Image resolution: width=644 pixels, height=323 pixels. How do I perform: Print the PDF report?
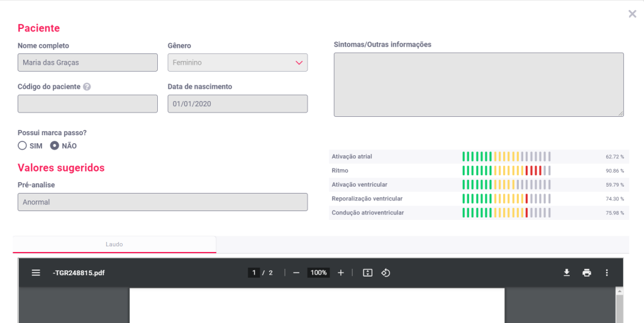point(587,273)
